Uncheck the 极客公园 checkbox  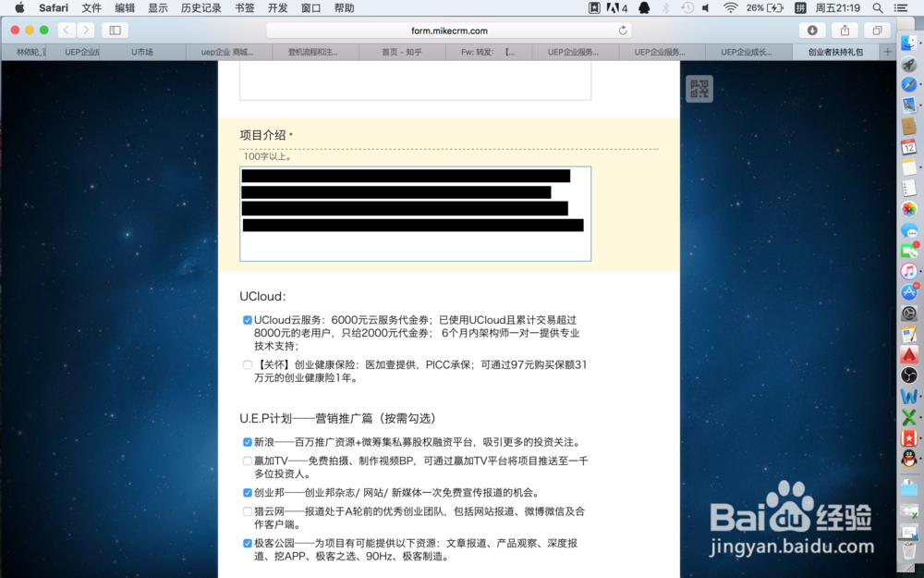point(248,544)
